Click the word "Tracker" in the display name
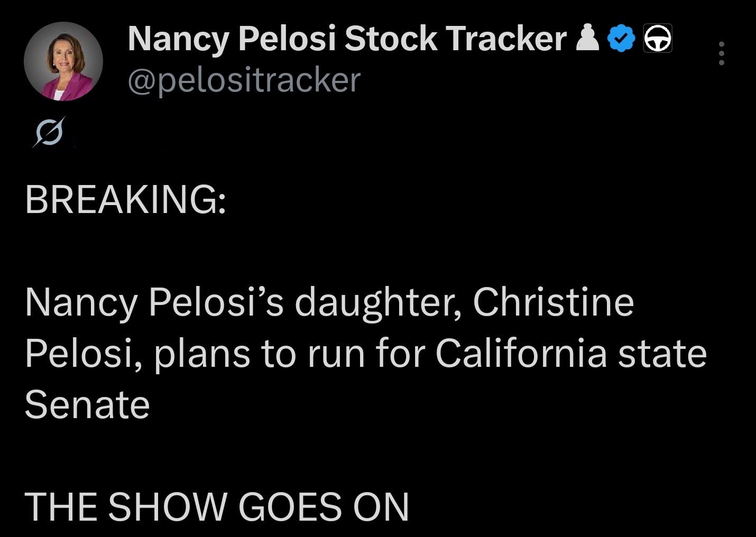The height and width of the screenshot is (537, 756). tap(506, 39)
